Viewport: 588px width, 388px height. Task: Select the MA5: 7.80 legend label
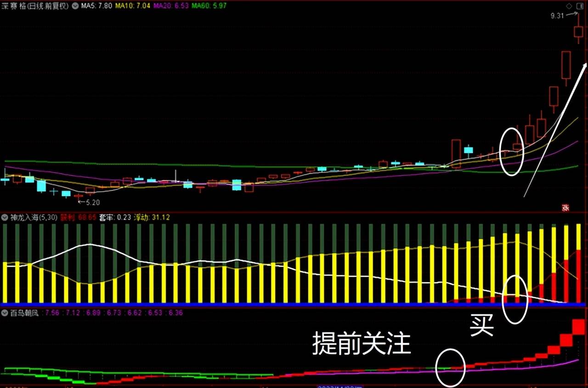96,6
